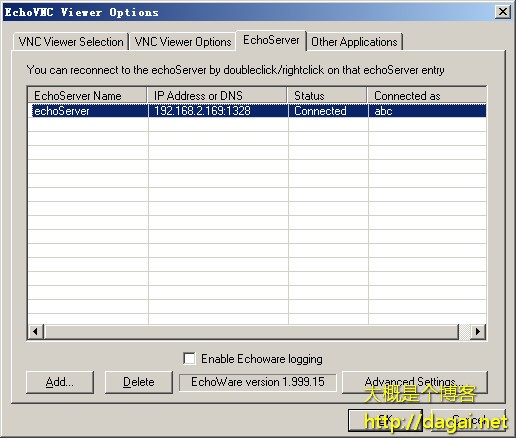Click the OK button
Image resolution: width=516 pixels, height=438 pixels.
point(385,420)
